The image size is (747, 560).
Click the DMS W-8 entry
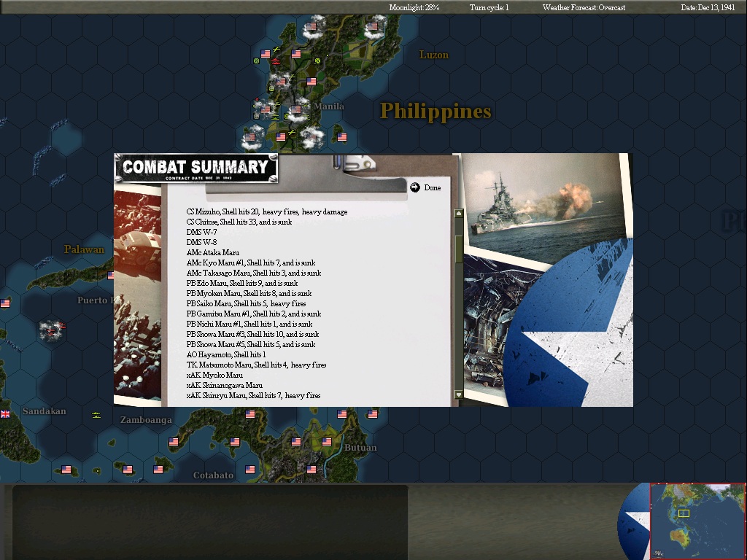pyautogui.click(x=201, y=242)
